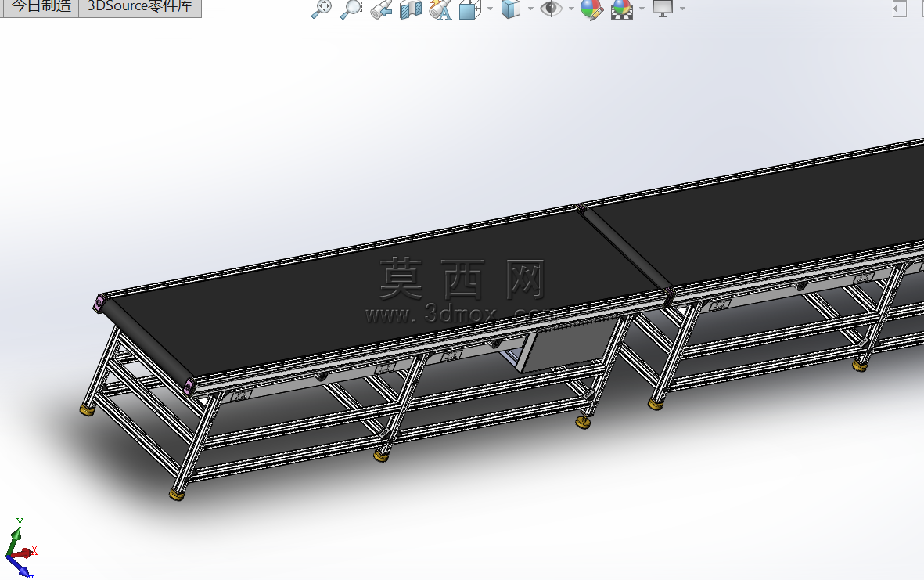Image resolution: width=924 pixels, height=580 pixels.
Task: Click the XYZ coordinate triad
Action: click(x=21, y=548)
